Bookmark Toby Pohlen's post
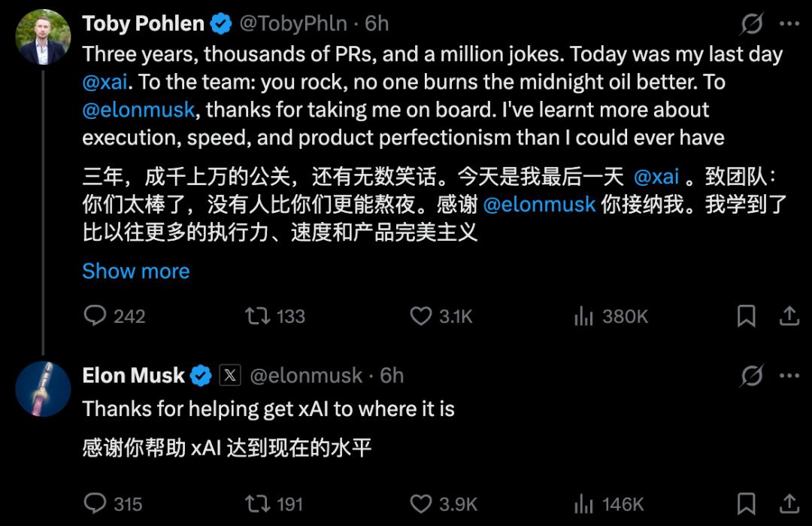The image size is (812, 526). 746,316
